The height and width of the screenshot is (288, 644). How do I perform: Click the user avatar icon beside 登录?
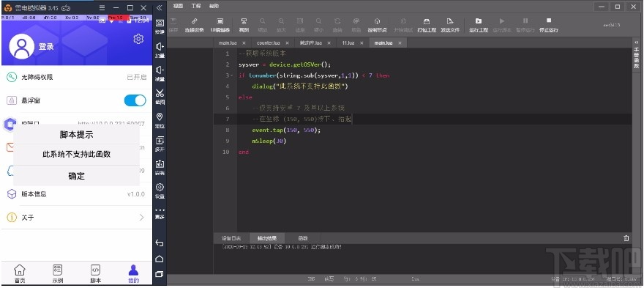tap(21, 46)
